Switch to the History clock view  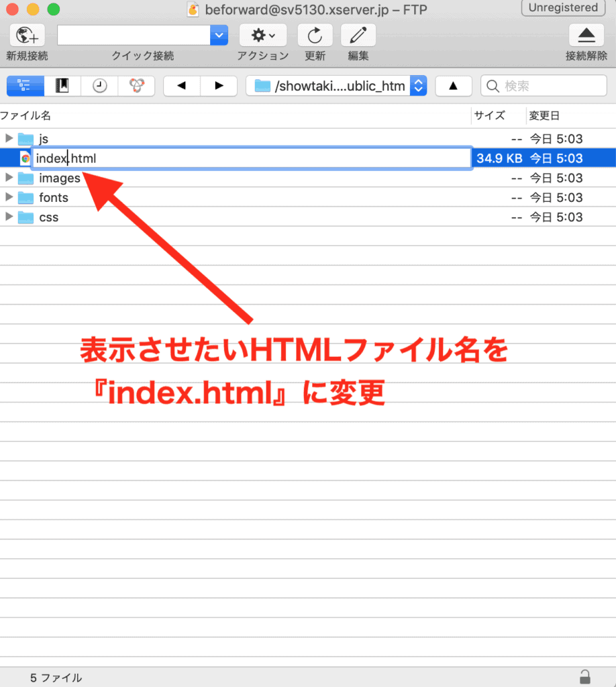(99, 85)
